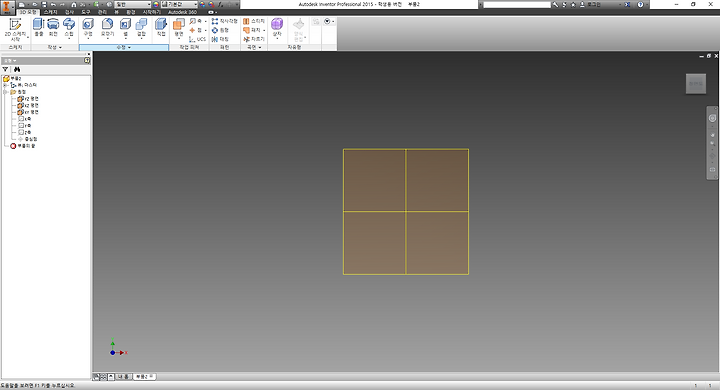Select the Mirror (대칭) tool
The height and width of the screenshot is (390, 720).
coord(220,39)
